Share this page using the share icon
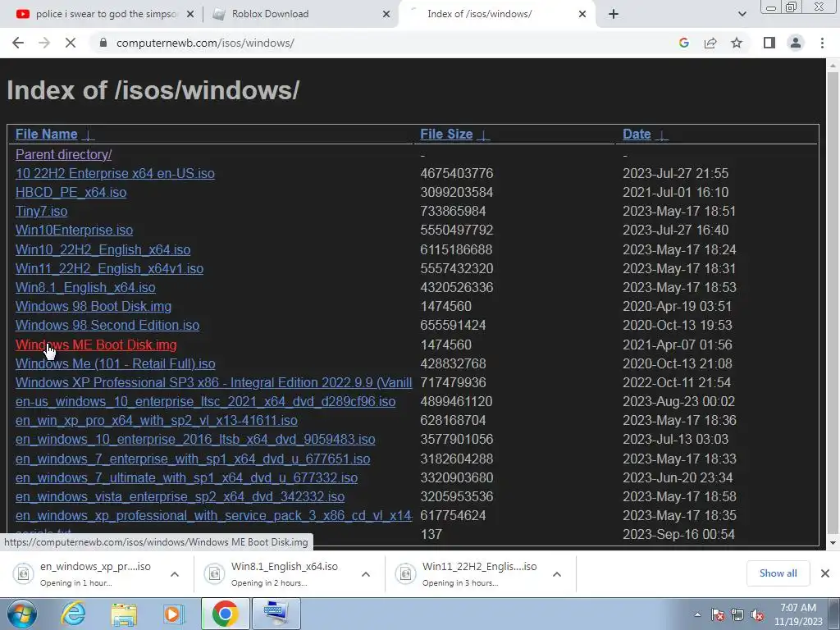840x630 pixels. tap(710, 43)
